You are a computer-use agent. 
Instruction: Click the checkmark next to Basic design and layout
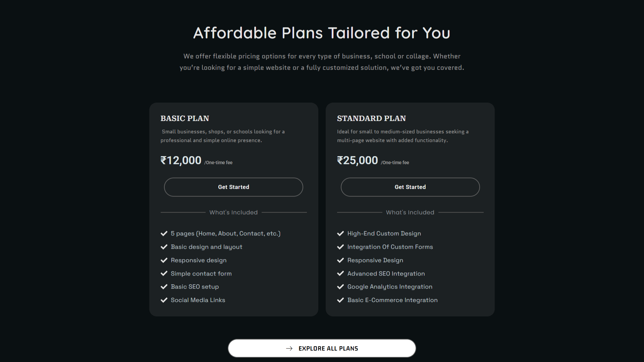[x=164, y=247]
